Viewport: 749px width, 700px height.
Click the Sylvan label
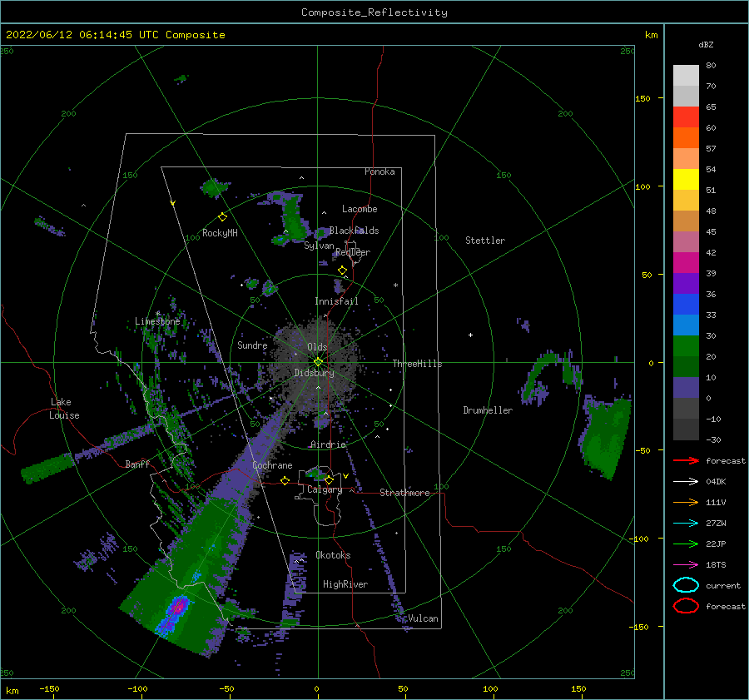[x=319, y=246]
